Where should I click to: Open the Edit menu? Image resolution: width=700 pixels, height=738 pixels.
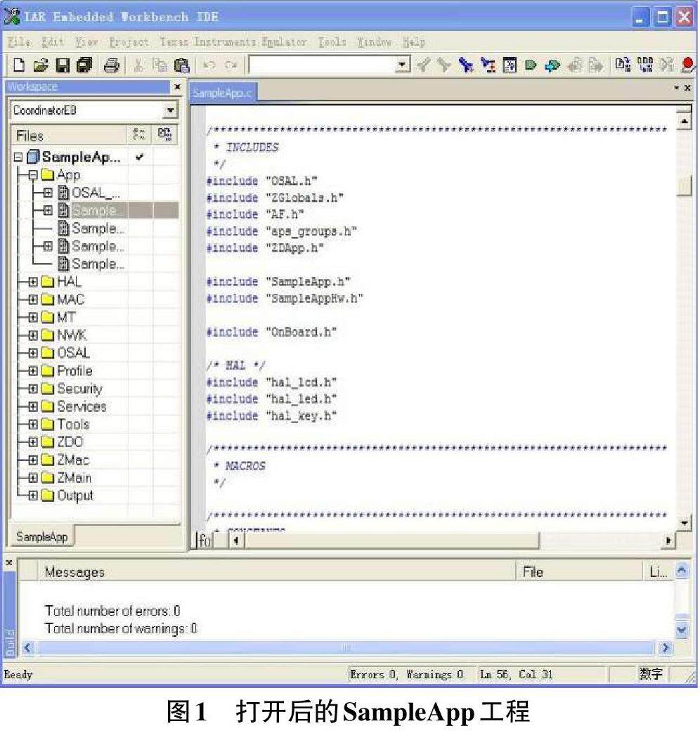pos(52,42)
